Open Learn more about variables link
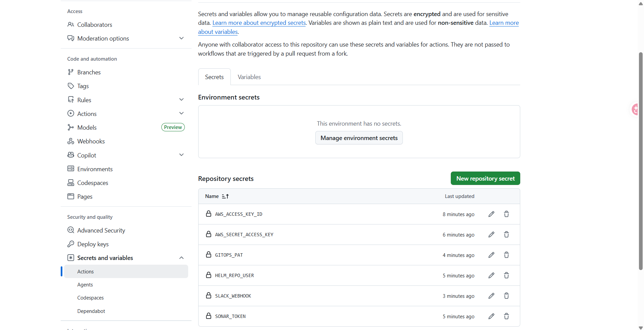The width and height of the screenshot is (644, 330). 504,23
